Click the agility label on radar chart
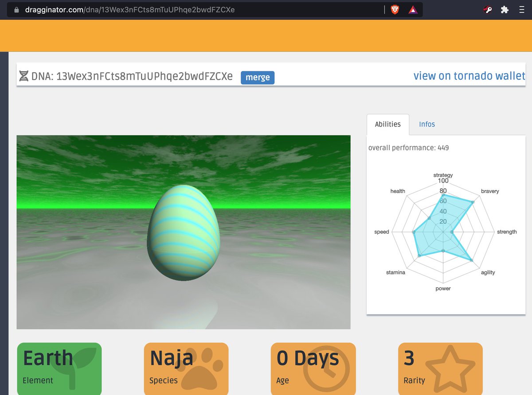The image size is (532, 395). [x=488, y=272]
